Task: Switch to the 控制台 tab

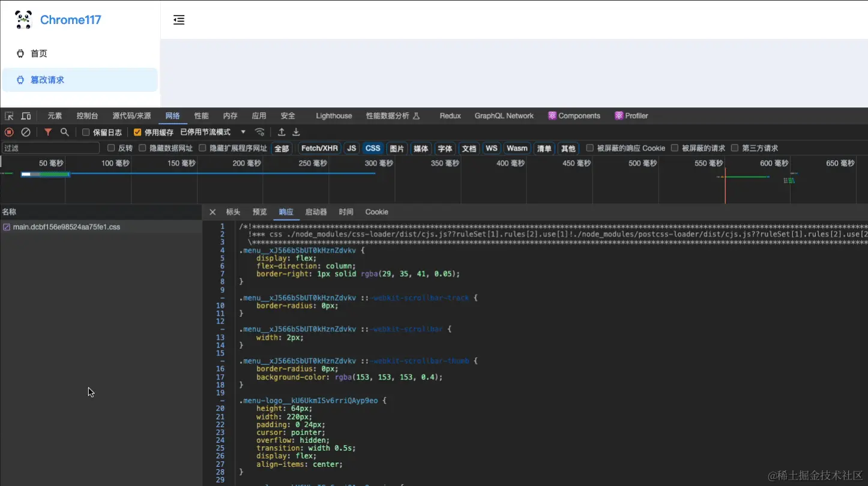Action: point(87,115)
